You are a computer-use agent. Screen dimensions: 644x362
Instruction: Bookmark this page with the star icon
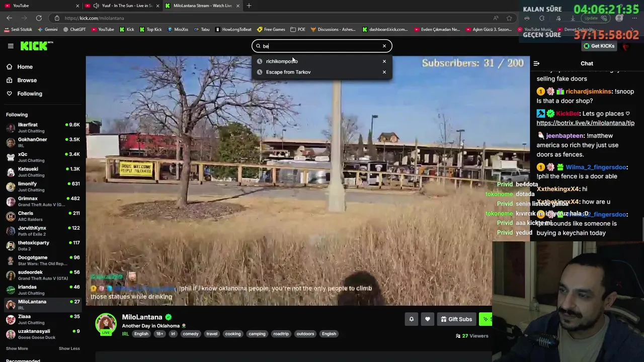(509, 18)
